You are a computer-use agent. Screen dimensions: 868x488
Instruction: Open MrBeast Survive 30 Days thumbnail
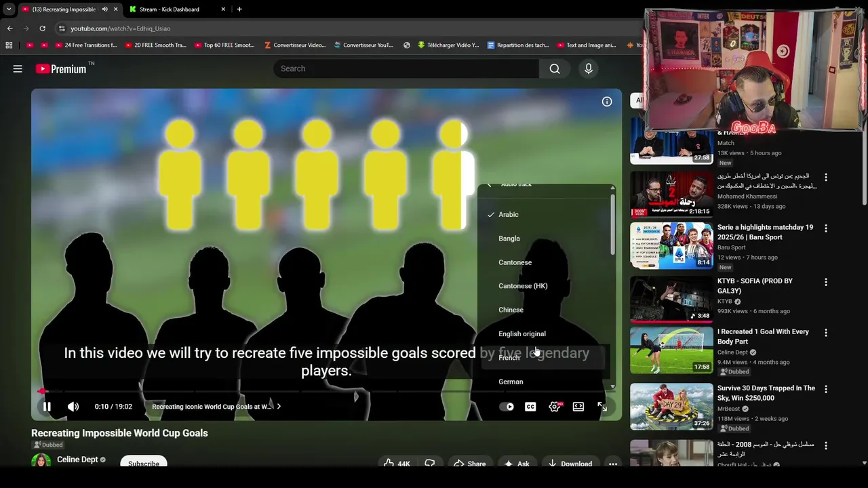671,407
